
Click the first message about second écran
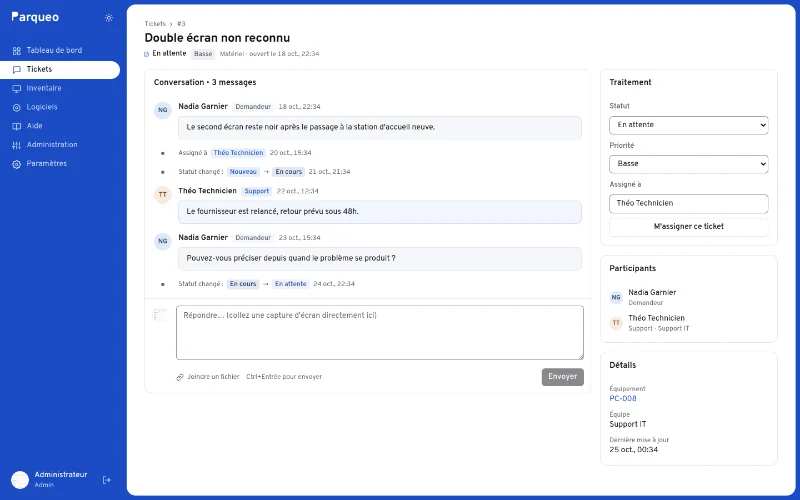click(x=380, y=128)
